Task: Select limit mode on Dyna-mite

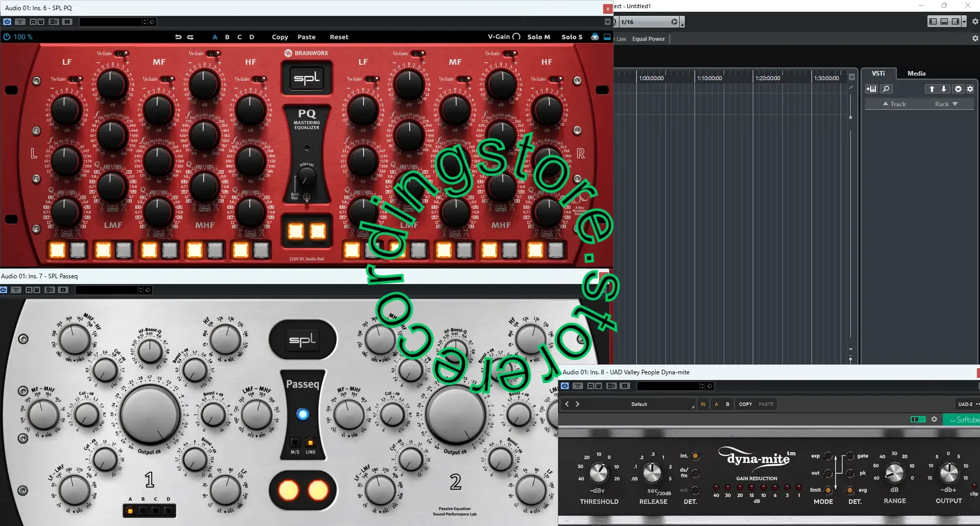Action: click(x=828, y=490)
